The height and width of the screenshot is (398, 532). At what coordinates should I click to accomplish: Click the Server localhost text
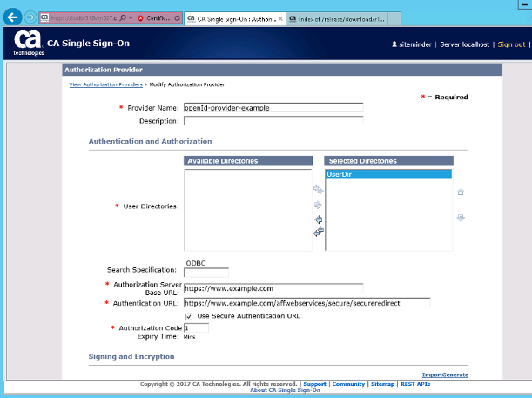[x=464, y=44]
